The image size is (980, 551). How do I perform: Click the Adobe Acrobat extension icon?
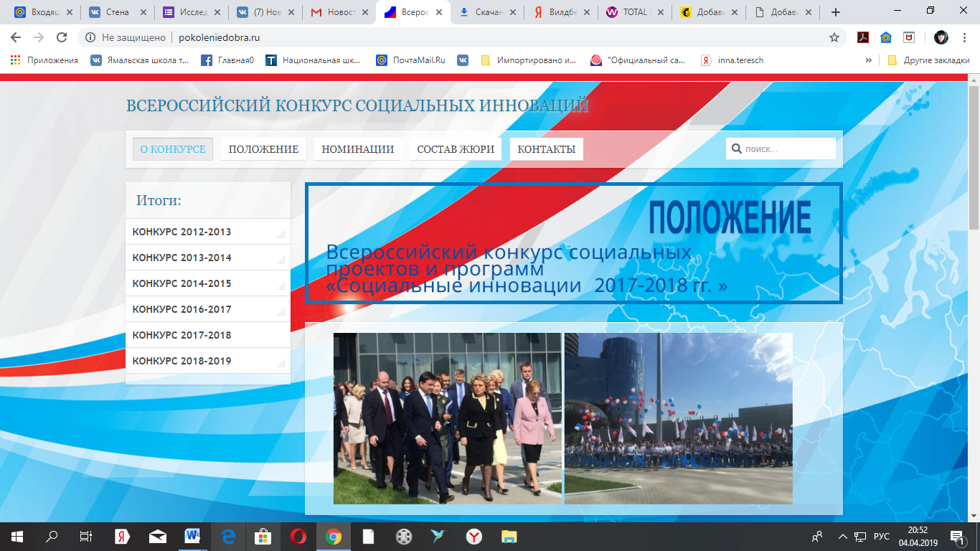click(x=863, y=38)
